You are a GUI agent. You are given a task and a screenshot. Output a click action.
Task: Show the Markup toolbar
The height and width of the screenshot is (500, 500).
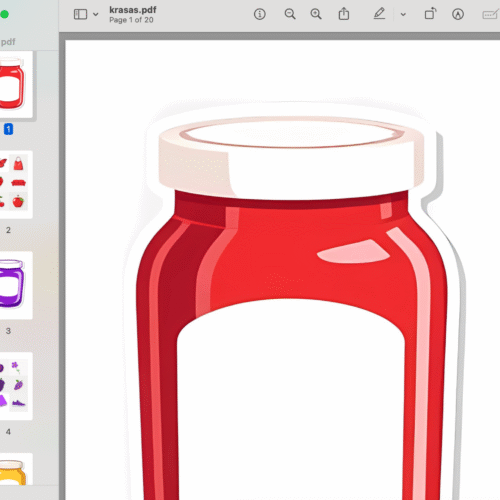tap(458, 14)
